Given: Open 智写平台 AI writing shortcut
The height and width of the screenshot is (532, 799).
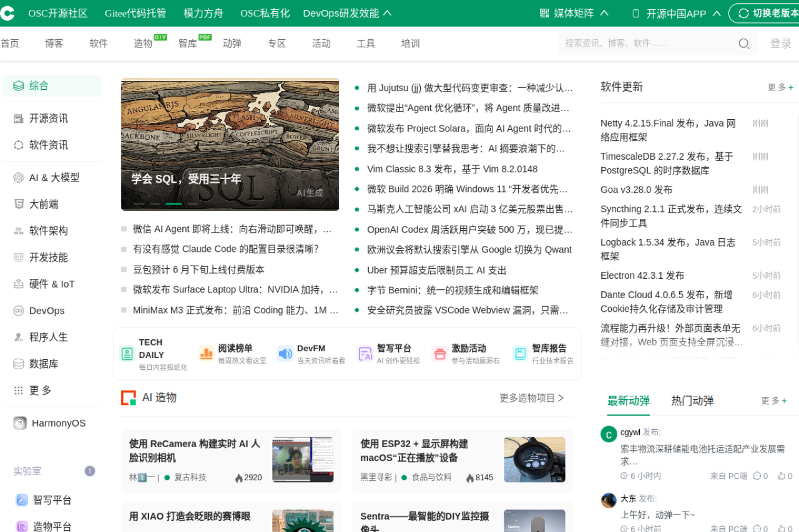Looking at the screenshot, I should (389, 354).
